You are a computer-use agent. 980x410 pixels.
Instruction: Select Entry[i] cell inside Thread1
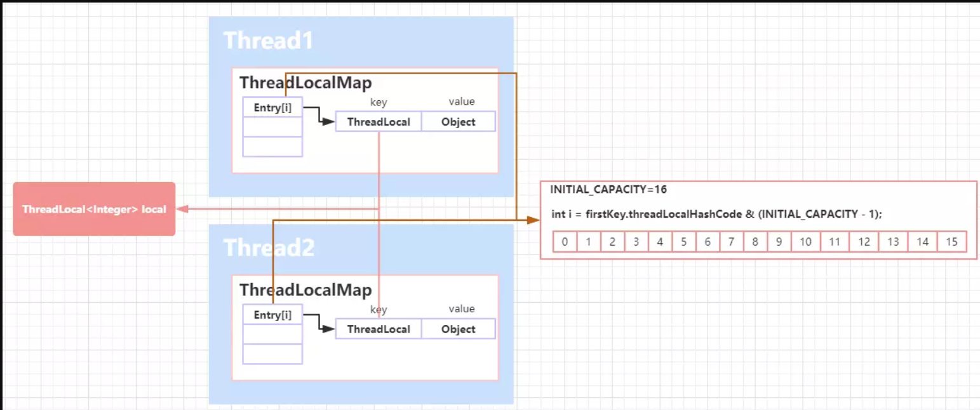(272, 107)
